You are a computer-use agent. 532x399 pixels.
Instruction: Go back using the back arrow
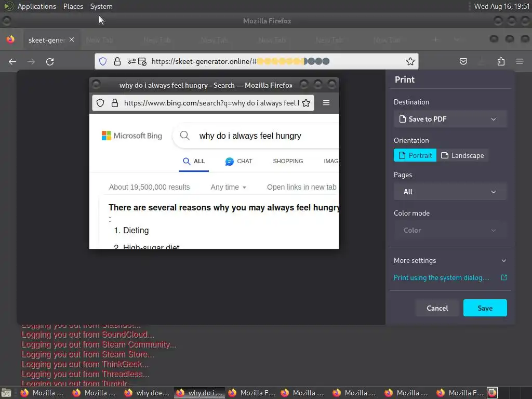[x=12, y=61]
